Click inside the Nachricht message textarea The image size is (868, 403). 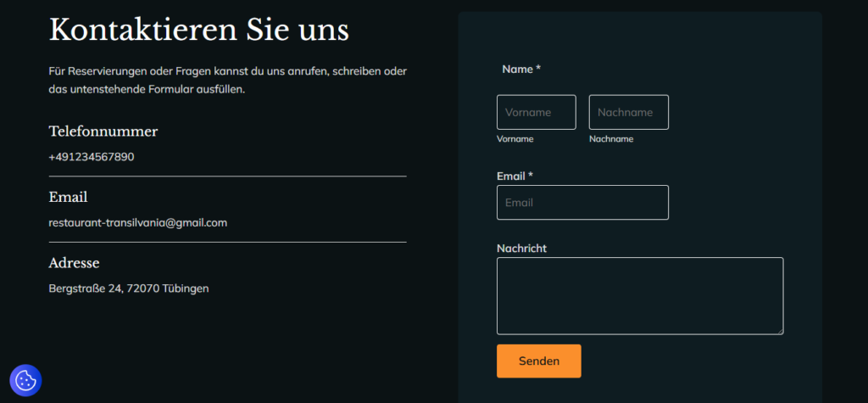[639, 295]
